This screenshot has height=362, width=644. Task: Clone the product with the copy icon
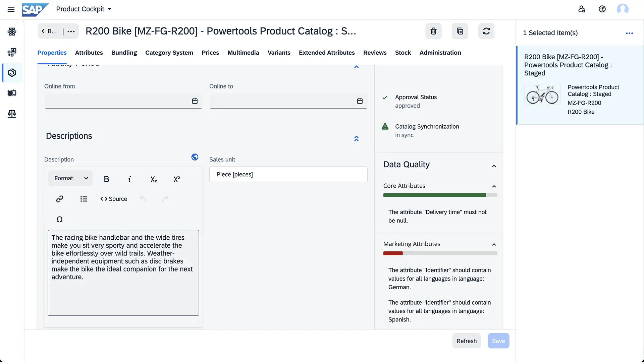coord(460,31)
